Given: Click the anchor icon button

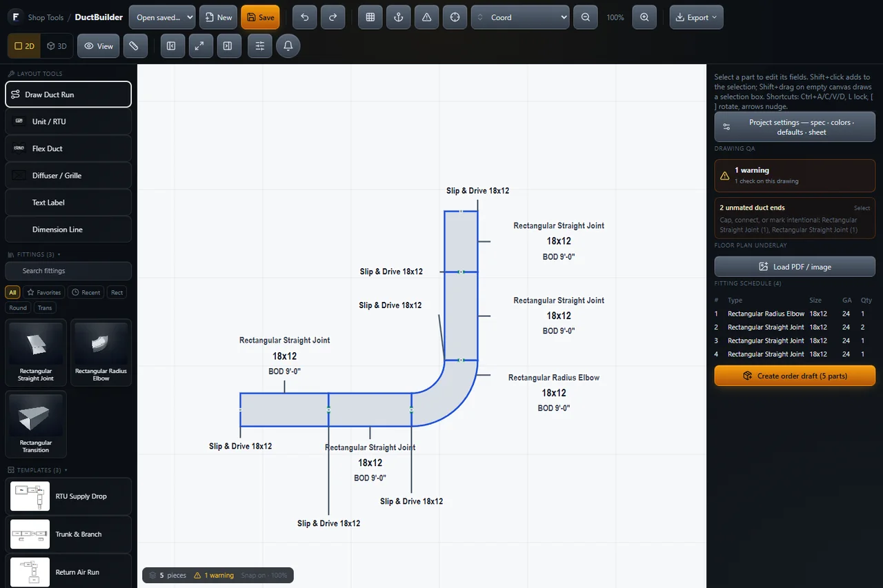Looking at the screenshot, I should tap(399, 17).
